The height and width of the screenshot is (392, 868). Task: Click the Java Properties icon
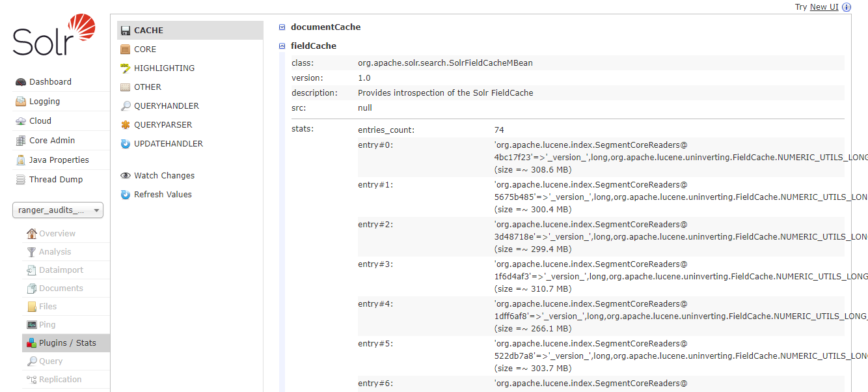click(x=21, y=160)
